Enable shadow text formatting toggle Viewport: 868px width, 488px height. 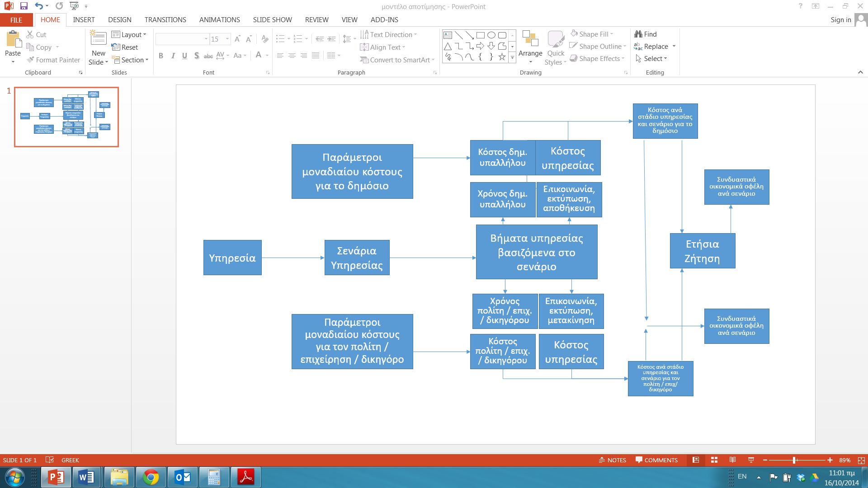tap(197, 56)
